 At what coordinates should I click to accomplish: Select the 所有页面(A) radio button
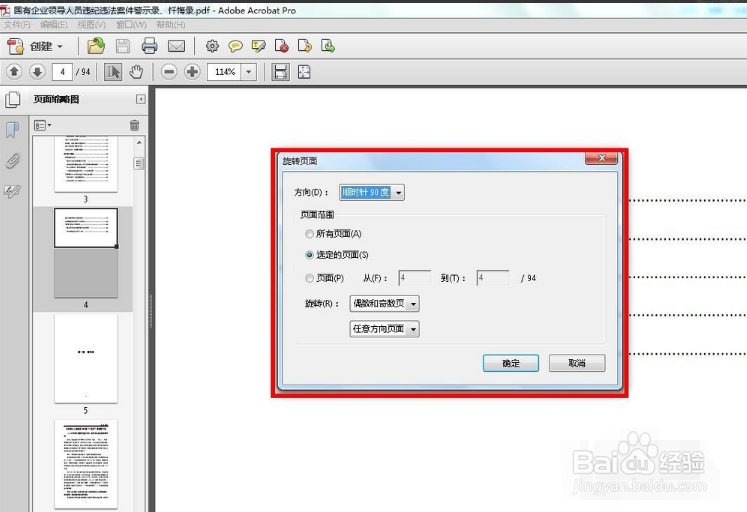pos(309,234)
